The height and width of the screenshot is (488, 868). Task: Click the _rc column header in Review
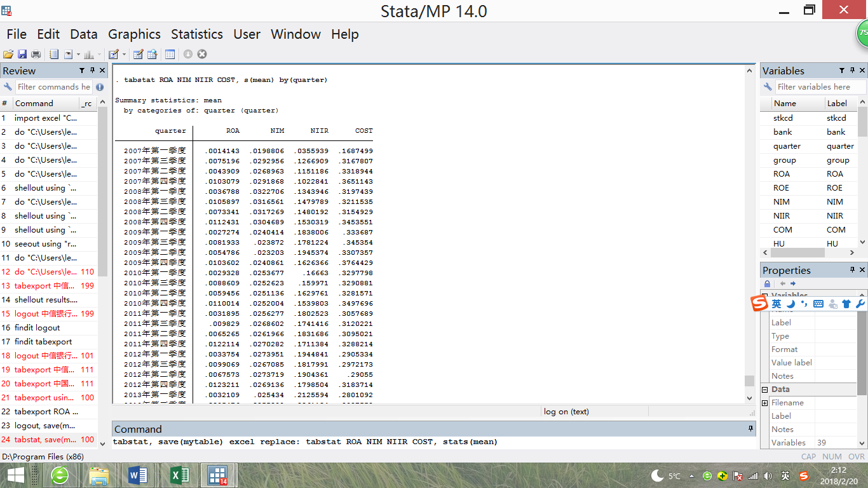(x=87, y=104)
